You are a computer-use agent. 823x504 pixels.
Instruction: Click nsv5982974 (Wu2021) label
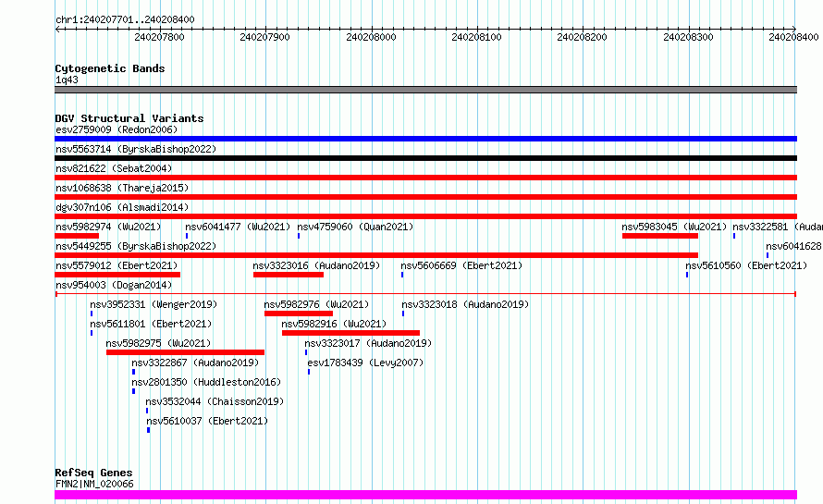click(x=108, y=227)
